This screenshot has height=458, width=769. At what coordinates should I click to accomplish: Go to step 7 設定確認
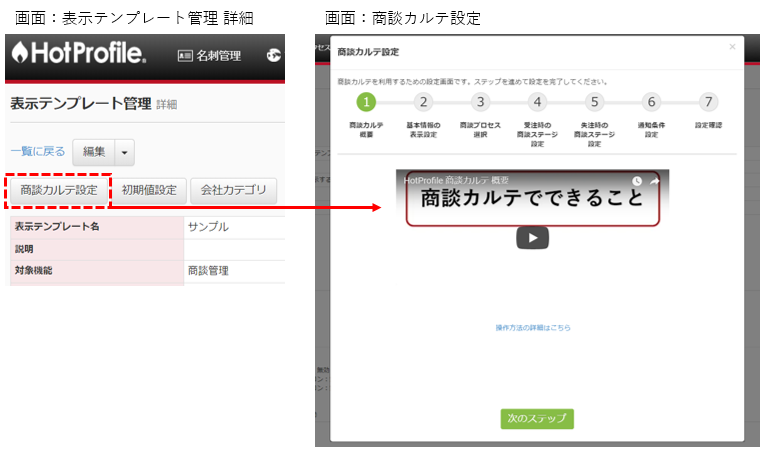pos(709,102)
